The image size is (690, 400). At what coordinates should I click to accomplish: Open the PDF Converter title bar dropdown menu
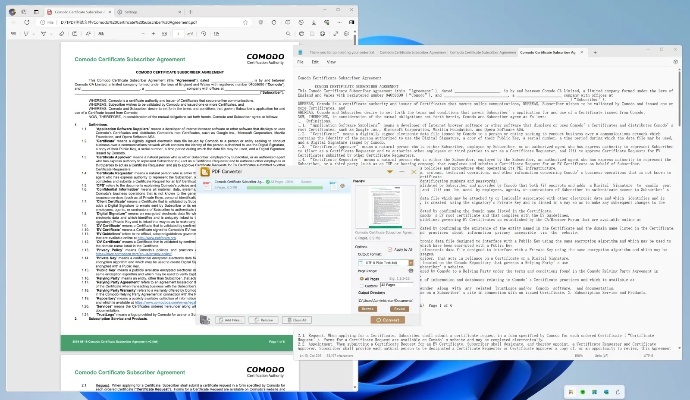point(389,171)
